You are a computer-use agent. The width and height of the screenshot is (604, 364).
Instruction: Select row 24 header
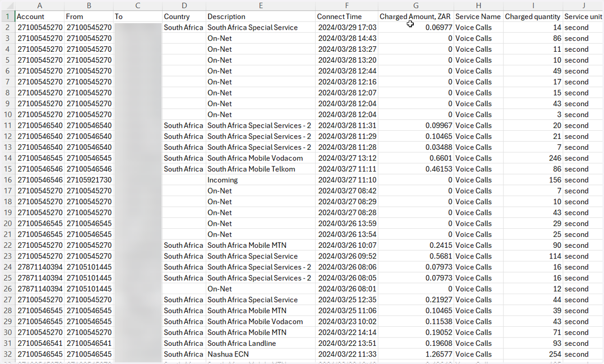[8, 267]
